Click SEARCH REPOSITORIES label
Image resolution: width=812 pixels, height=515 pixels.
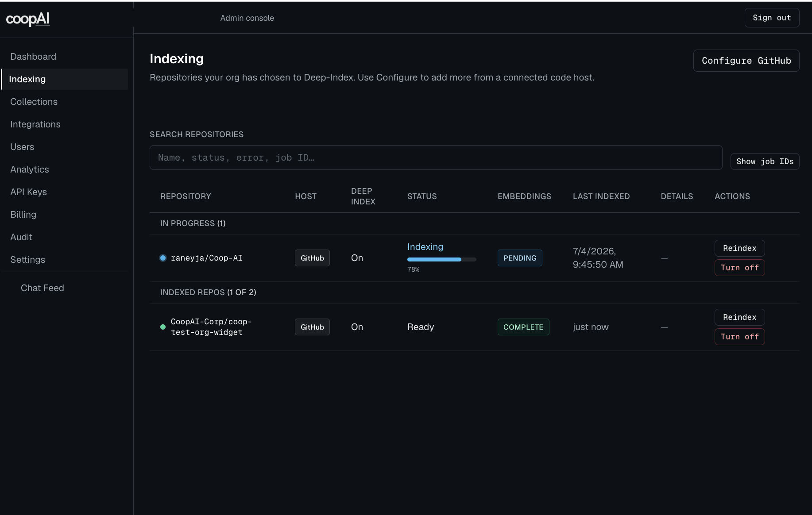point(197,135)
